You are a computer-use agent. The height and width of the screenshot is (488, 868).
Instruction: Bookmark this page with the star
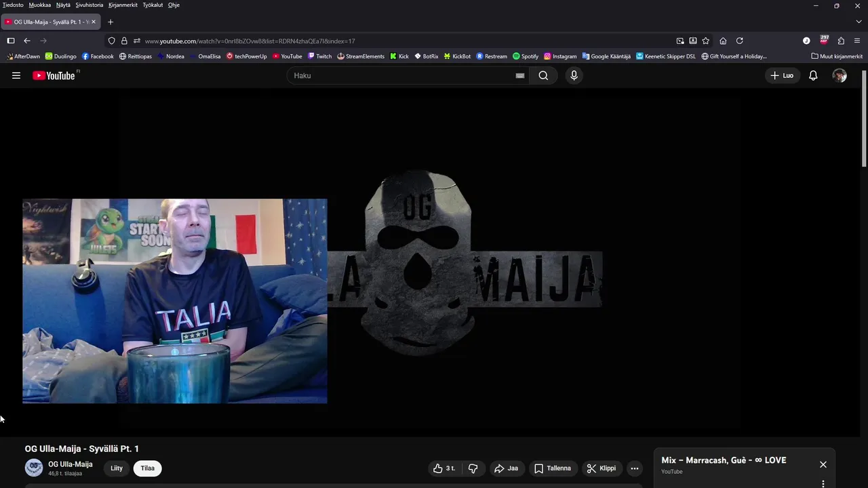tap(705, 41)
